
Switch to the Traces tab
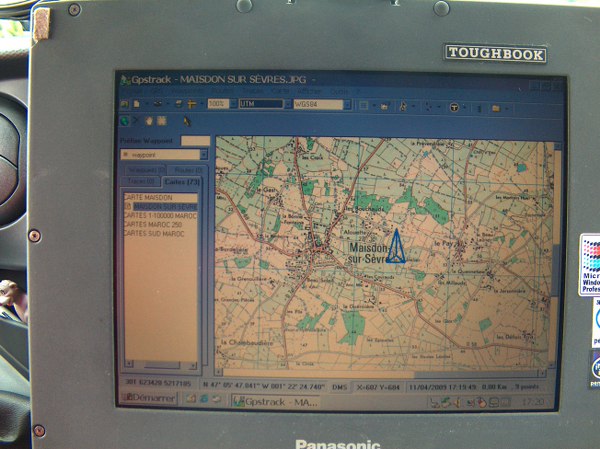140,181
